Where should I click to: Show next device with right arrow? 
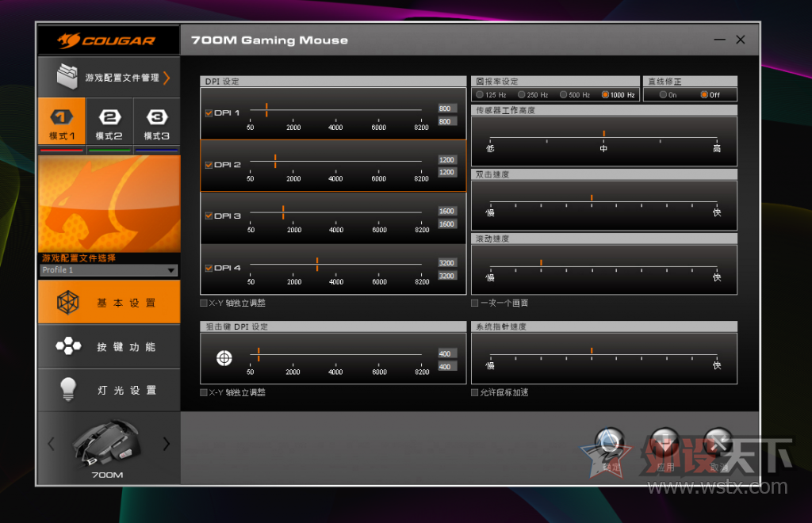coord(167,443)
